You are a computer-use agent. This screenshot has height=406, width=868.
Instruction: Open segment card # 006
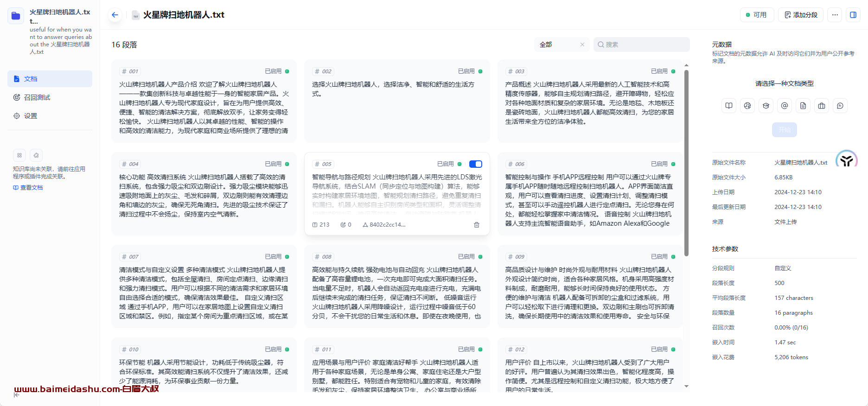tap(590, 194)
